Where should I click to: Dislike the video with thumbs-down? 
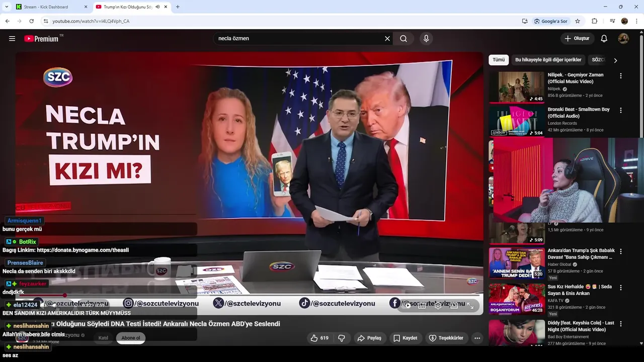(x=342, y=338)
